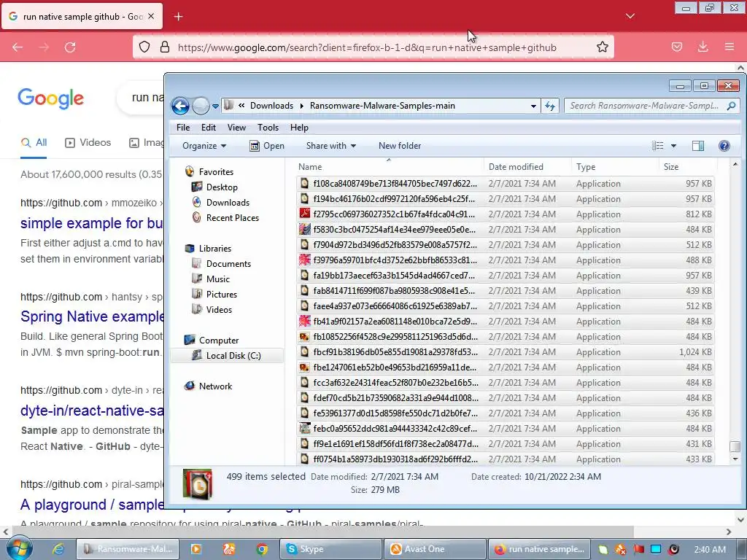Select file ff0754b1a58973db1930318ad6f292b6fffd2

tap(505, 459)
